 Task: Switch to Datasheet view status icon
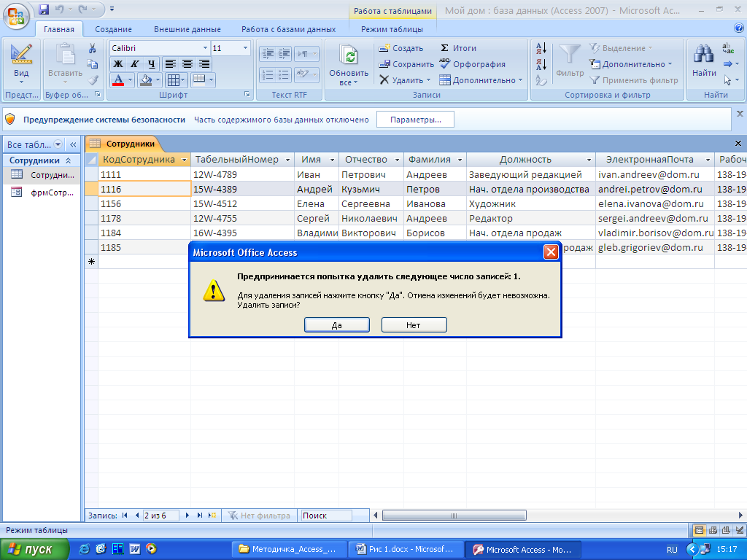click(x=700, y=530)
